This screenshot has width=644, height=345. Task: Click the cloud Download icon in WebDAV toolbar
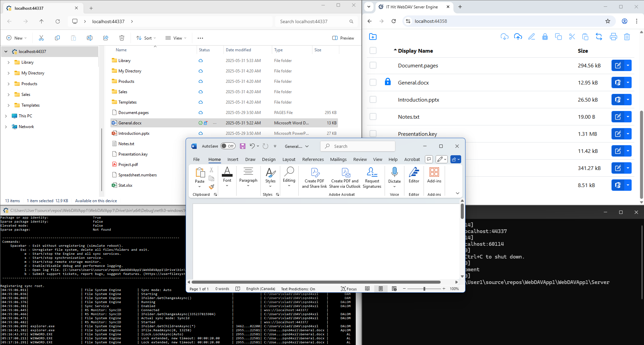(x=504, y=37)
